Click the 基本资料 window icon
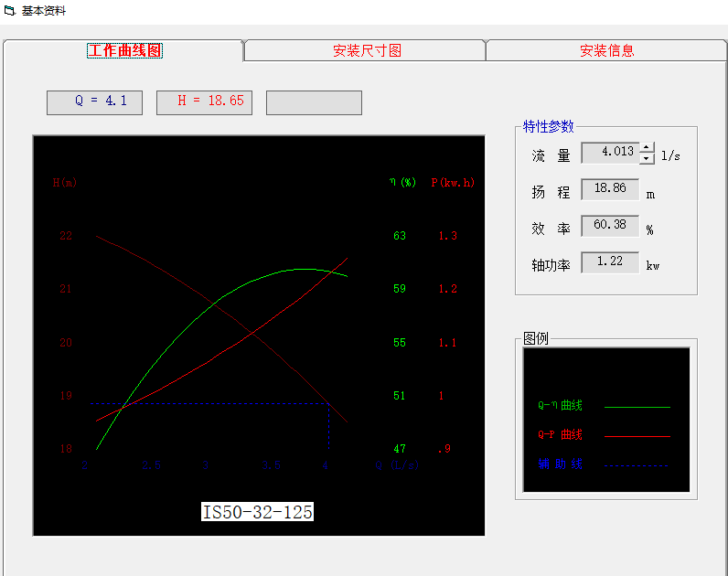The height and width of the screenshot is (576, 728). [10, 10]
